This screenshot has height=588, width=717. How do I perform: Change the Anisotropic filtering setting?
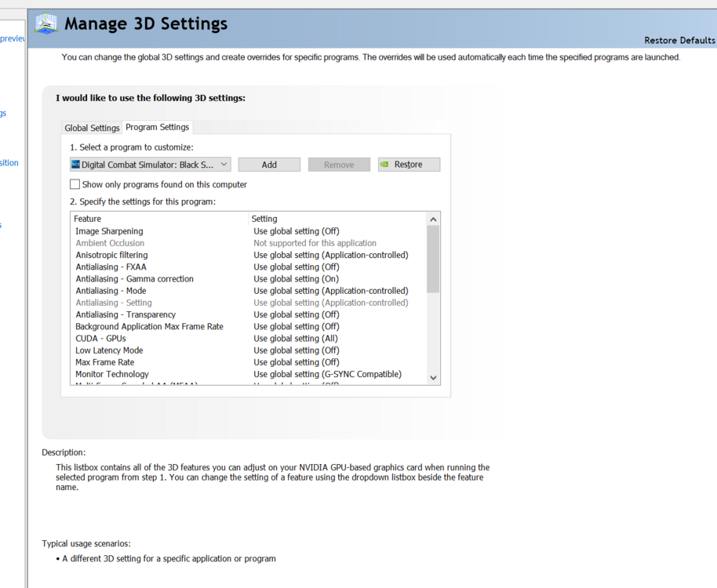pos(330,255)
